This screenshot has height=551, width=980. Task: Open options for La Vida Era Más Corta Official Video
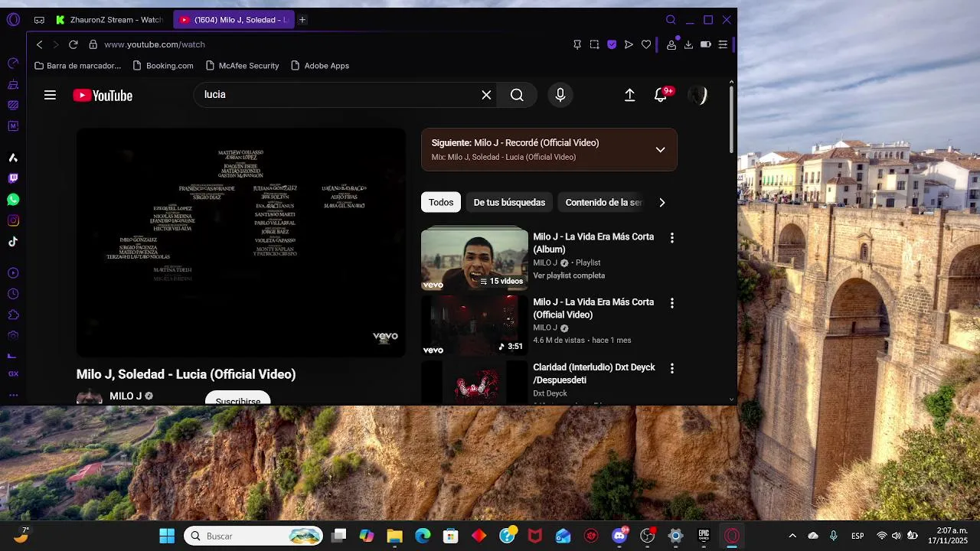pos(672,303)
